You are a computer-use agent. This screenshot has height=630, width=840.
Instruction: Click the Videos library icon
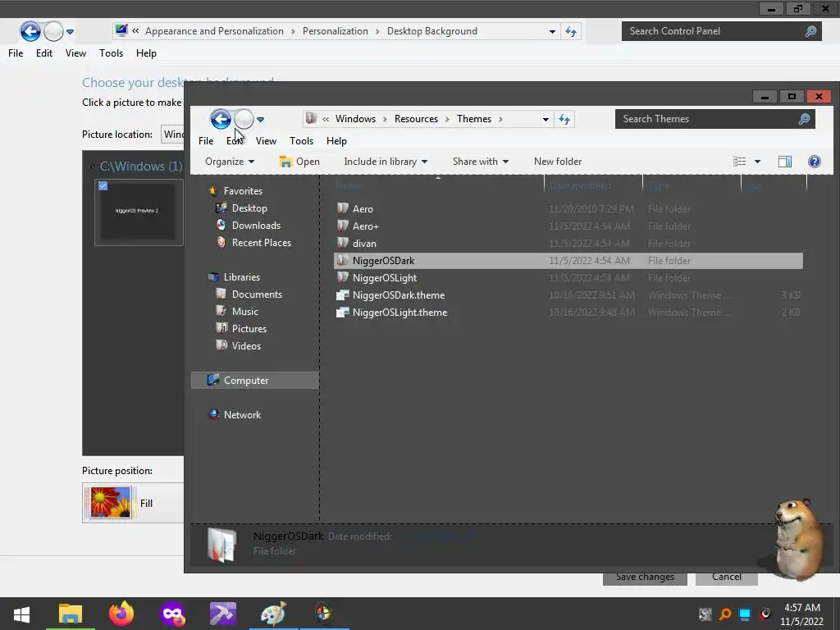[x=221, y=345]
